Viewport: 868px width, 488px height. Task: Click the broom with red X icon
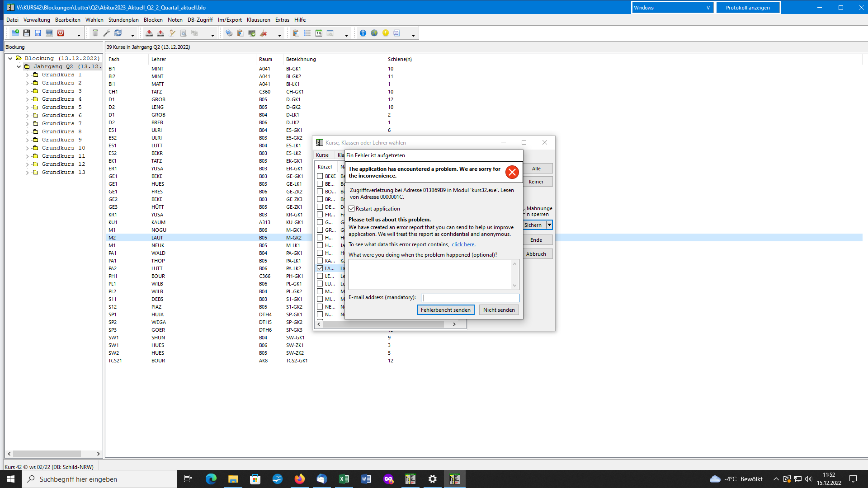264,33
